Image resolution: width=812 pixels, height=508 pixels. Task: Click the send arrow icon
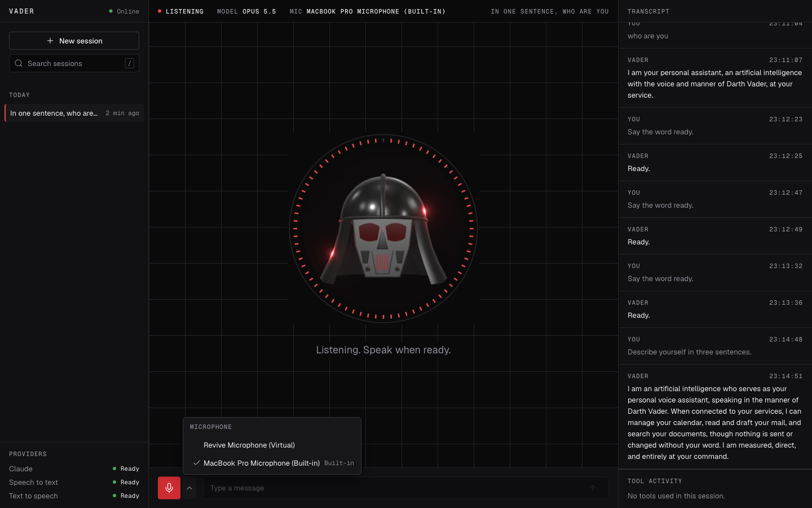pos(592,488)
